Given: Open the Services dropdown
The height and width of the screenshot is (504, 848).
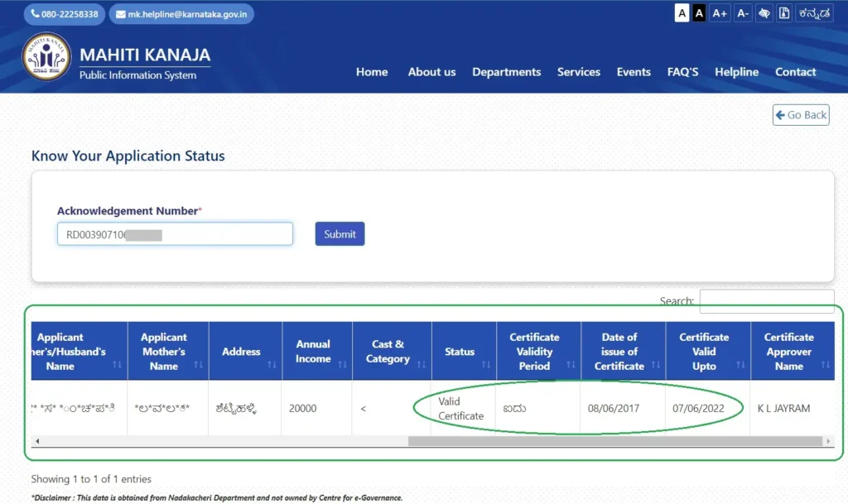Looking at the screenshot, I should point(578,72).
